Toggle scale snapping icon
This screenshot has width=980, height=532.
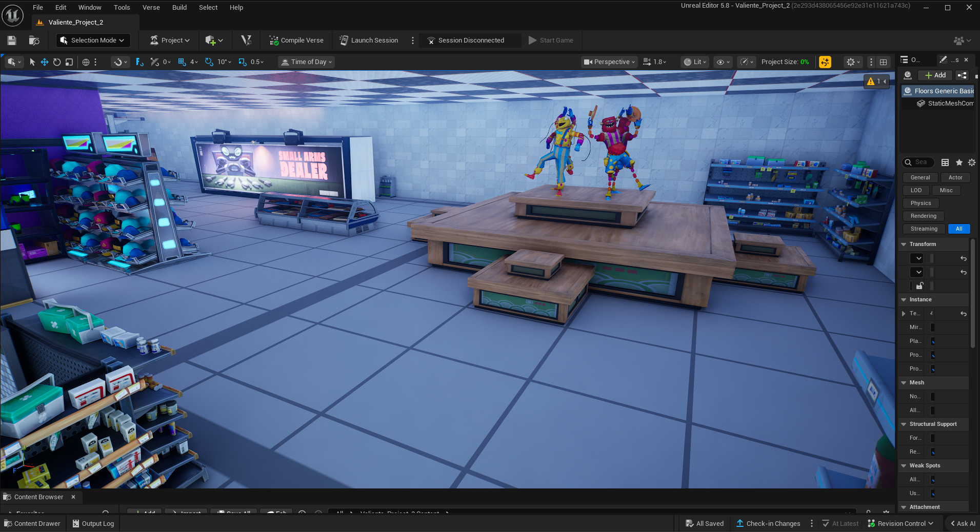click(x=243, y=62)
